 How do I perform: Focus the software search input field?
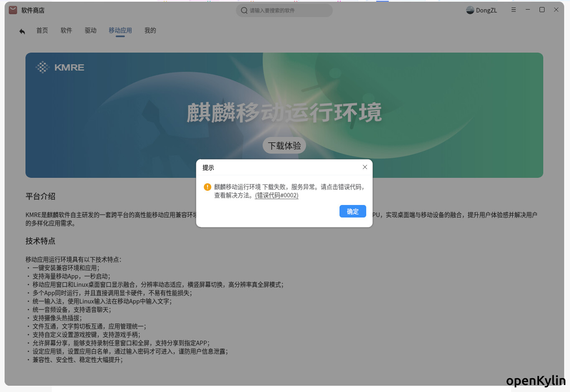point(284,10)
